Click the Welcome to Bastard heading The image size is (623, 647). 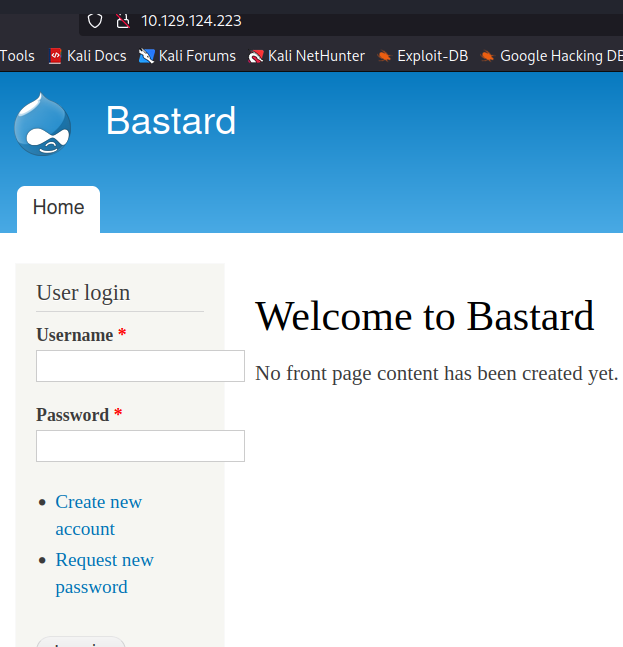425,316
